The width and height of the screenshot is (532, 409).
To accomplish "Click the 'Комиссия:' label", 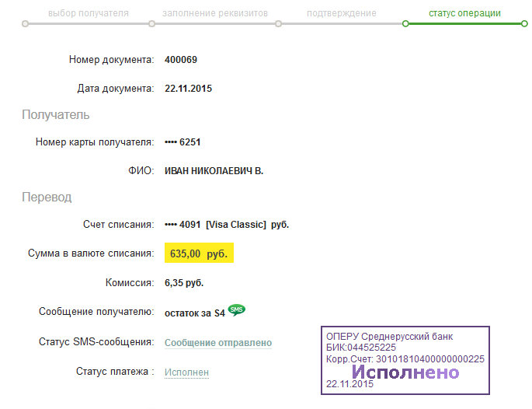I will [x=130, y=282].
